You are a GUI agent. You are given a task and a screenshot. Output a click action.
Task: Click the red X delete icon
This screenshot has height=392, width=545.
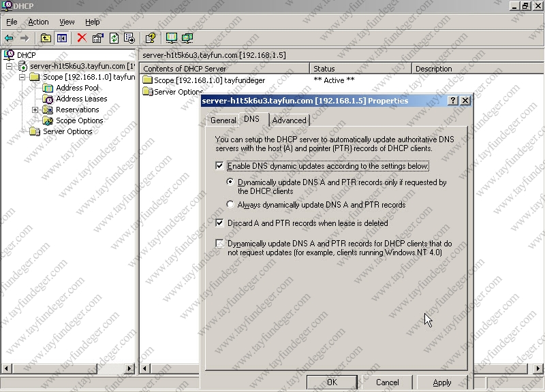[x=82, y=37]
